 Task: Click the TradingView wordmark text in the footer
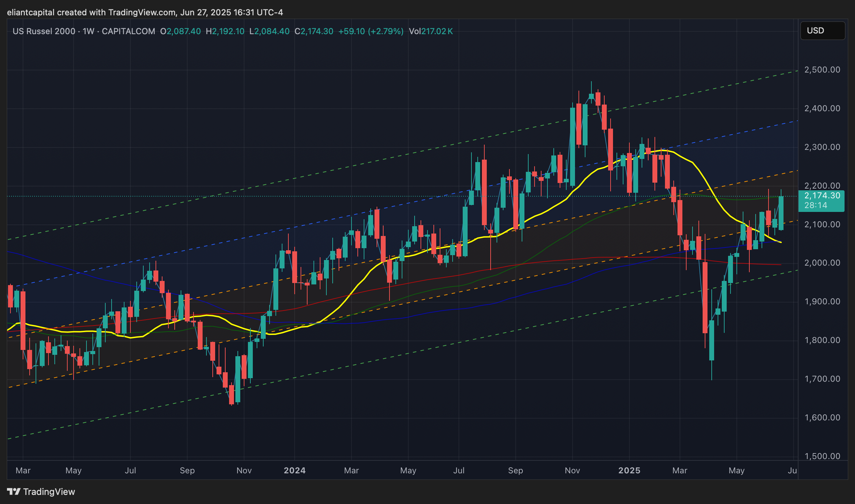coord(49,492)
